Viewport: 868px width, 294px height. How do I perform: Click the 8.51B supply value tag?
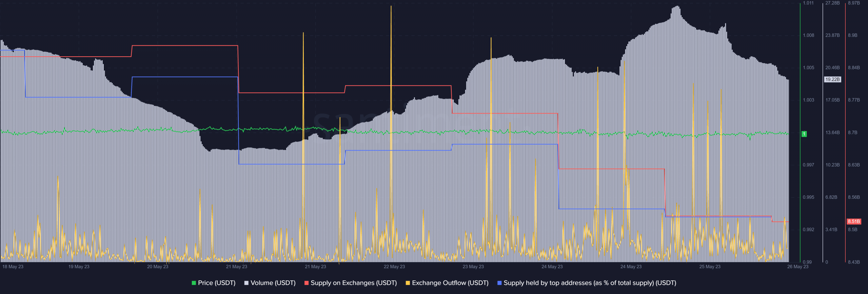click(x=854, y=221)
